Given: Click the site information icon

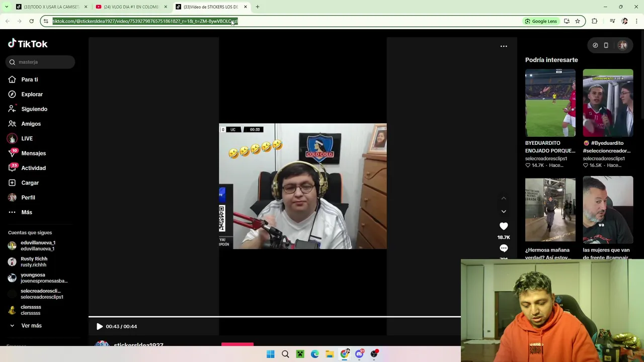Looking at the screenshot, I should (46, 21).
